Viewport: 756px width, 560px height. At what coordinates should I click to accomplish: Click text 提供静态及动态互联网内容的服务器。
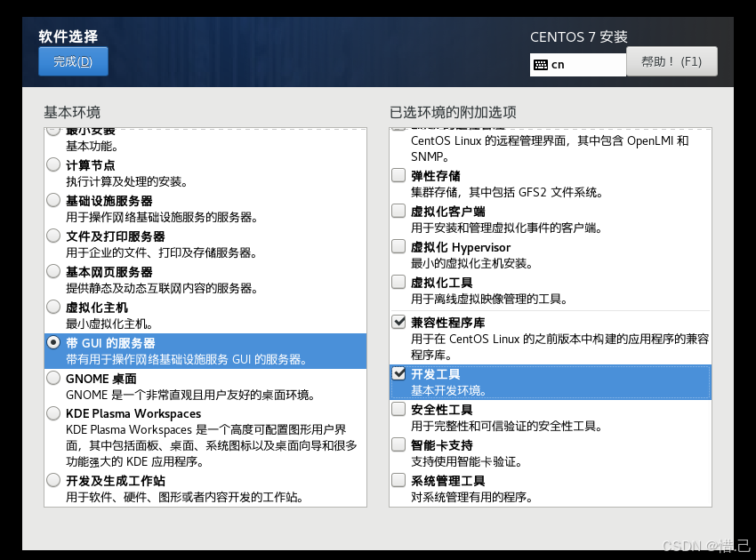[x=162, y=289]
